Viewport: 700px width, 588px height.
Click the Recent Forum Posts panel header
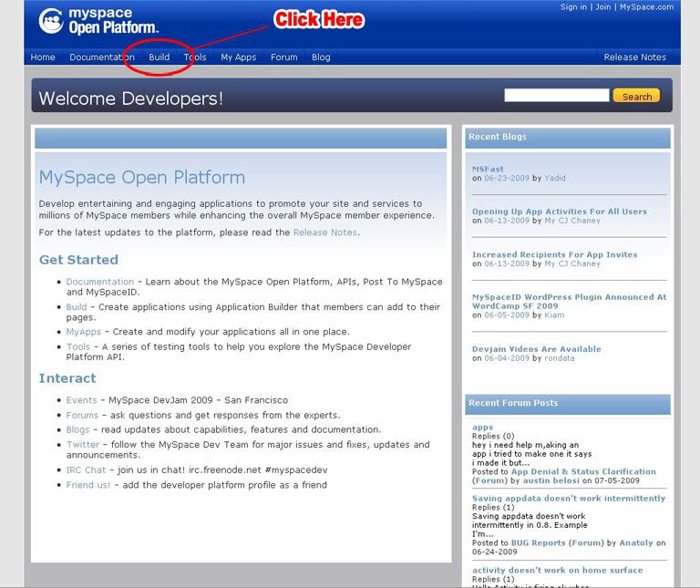coord(568,404)
